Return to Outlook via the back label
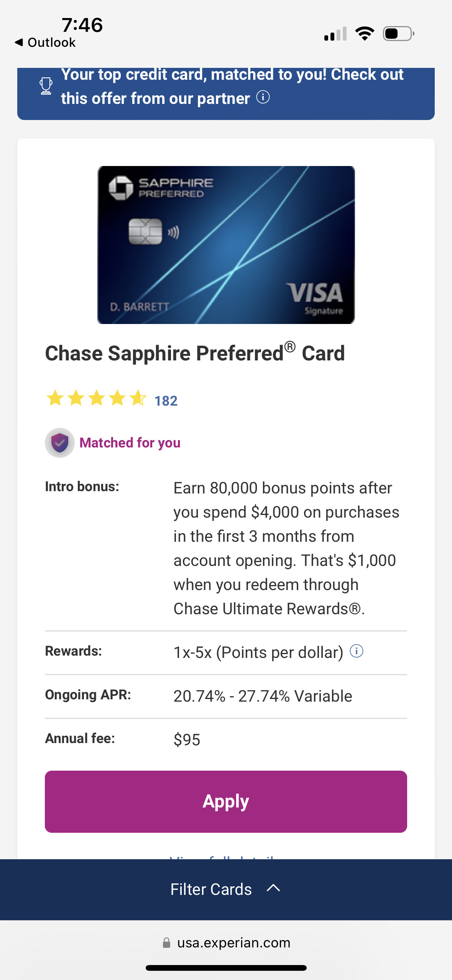 point(45,42)
